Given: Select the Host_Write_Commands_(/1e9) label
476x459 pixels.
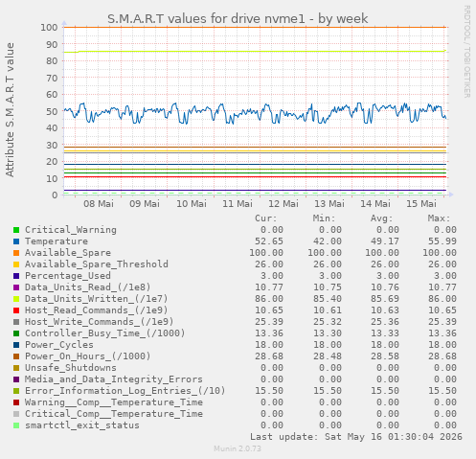Looking at the screenshot, I should point(100,322).
